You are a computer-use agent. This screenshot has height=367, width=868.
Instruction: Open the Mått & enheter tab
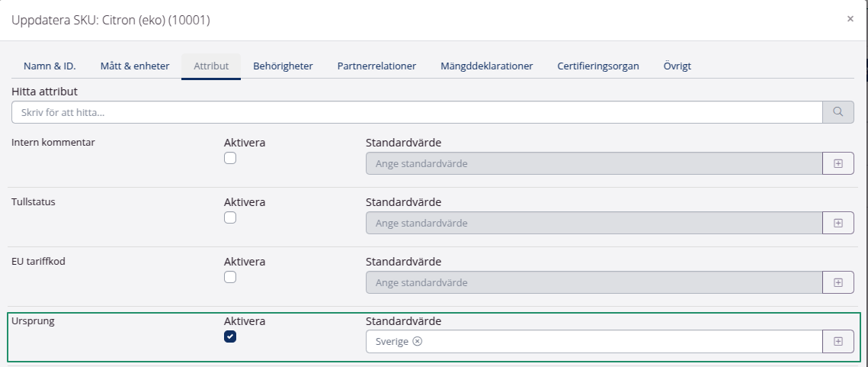(135, 66)
